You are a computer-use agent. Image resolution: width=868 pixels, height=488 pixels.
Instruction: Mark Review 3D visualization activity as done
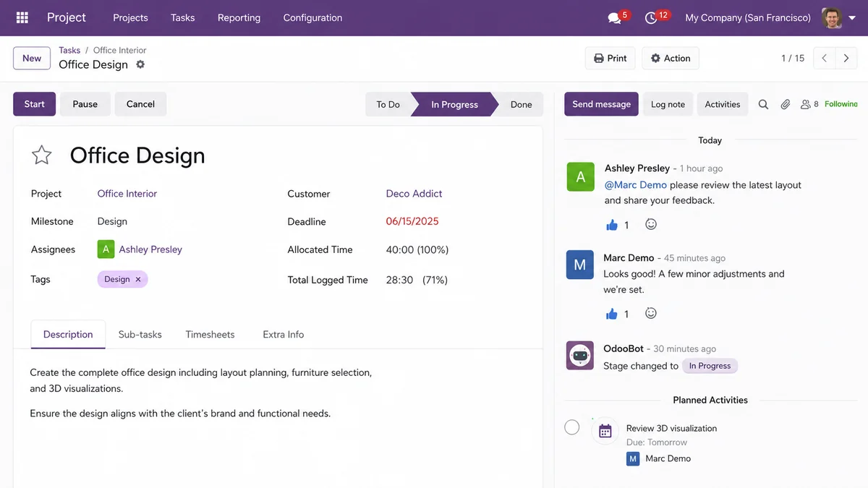[571, 427]
